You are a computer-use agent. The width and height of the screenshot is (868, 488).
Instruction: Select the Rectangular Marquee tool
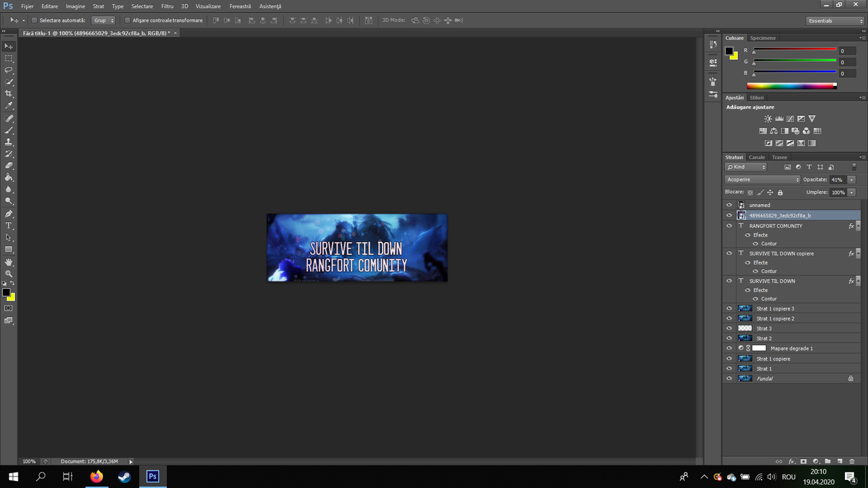tap(9, 58)
